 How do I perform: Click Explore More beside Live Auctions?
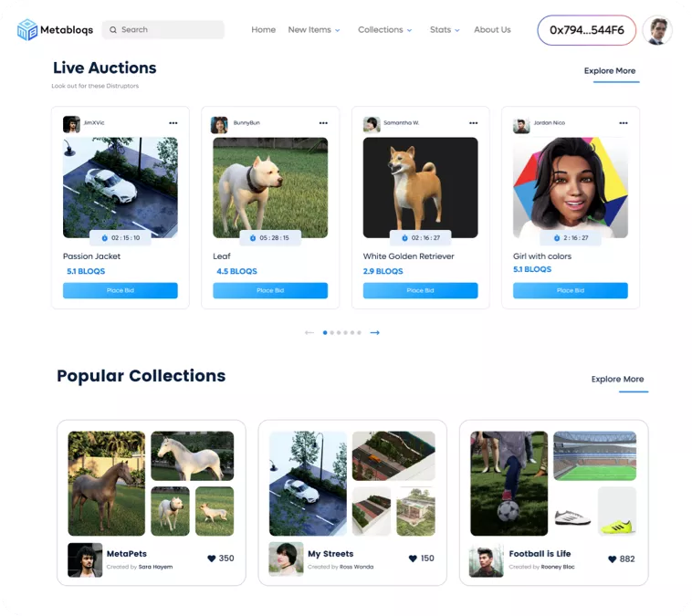click(x=610, y=71)
